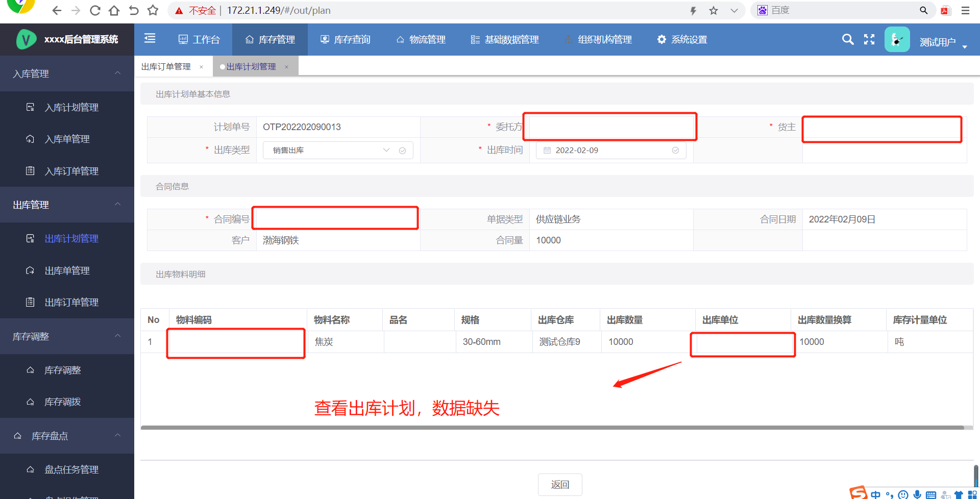Viewport: 980px width, 499px height.
Task: Click the xxxx后台管理系统 logo
Action: [67, 39]
